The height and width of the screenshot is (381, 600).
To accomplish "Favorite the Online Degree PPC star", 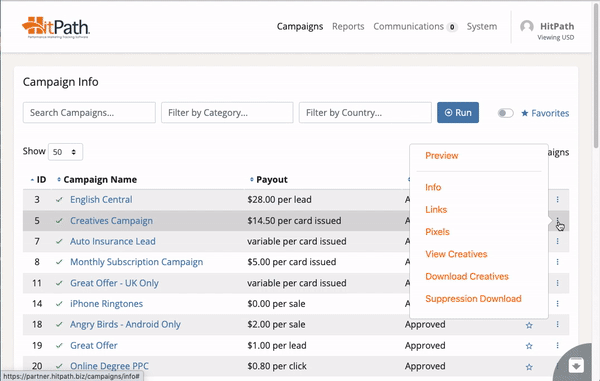I will 529,367.
